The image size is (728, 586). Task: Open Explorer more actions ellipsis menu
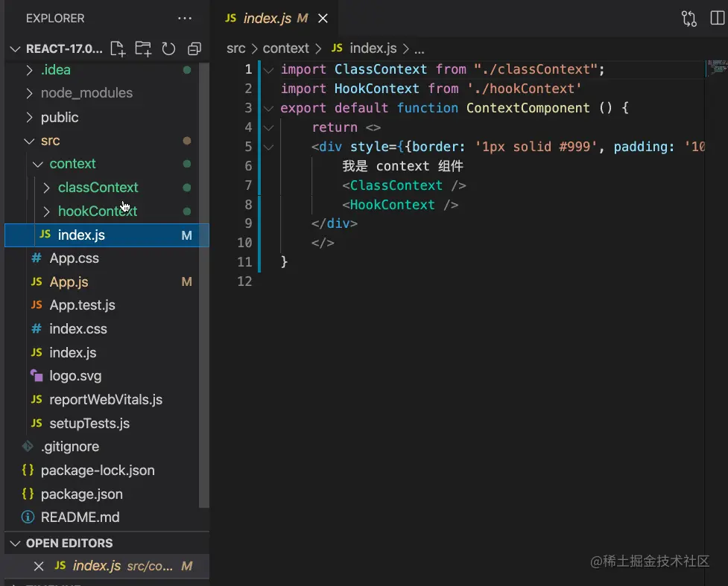(184, 19)
